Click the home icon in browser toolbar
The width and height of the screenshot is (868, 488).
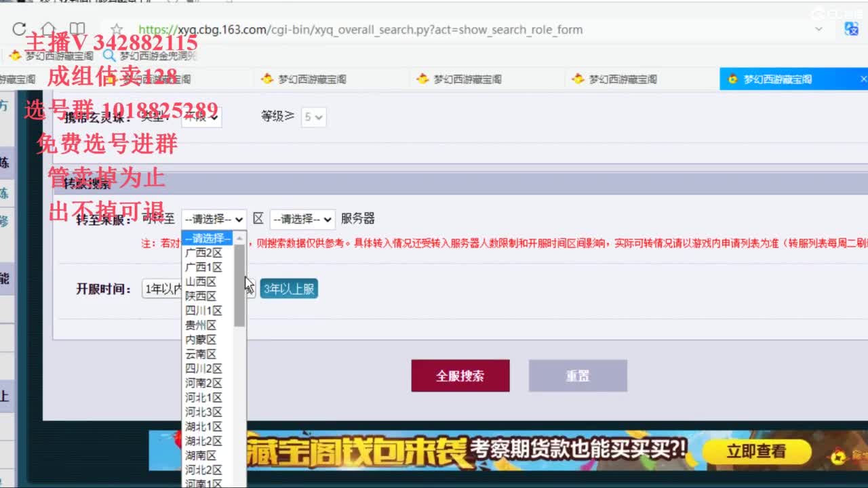click(48, 29)
